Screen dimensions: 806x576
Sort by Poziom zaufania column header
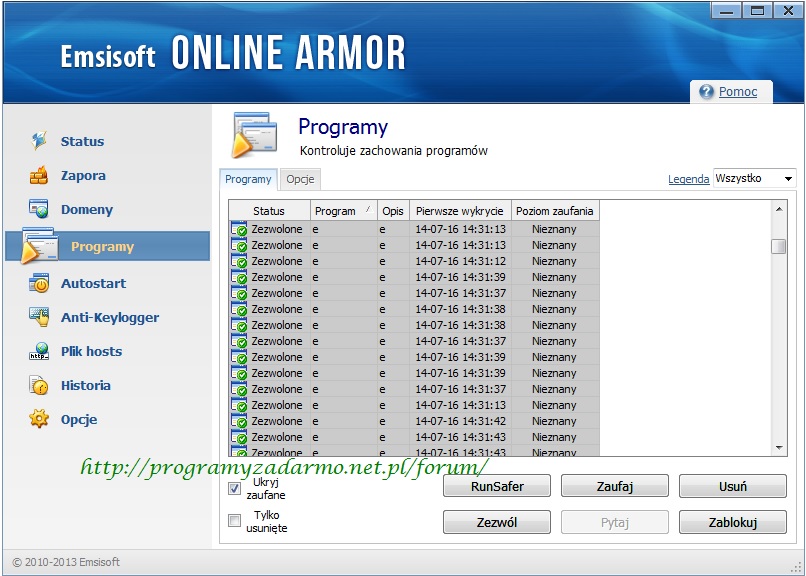[x=554, y=211]
